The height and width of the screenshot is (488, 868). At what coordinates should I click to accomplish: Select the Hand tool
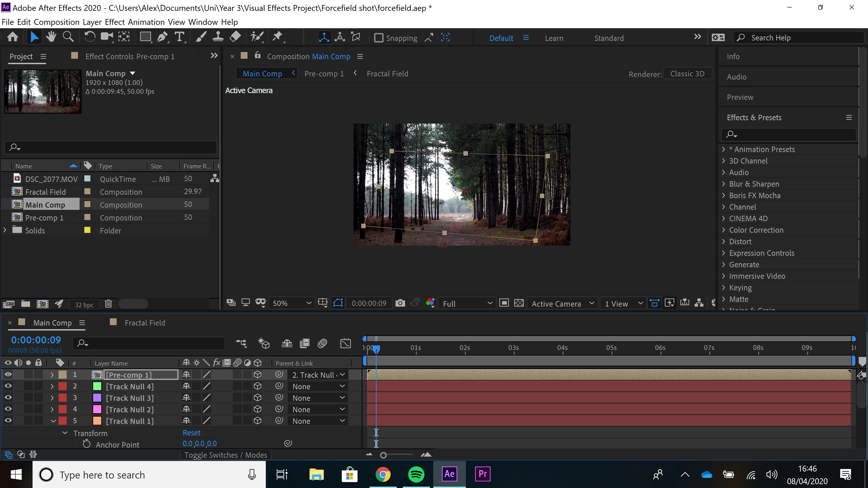click(51, 37)
